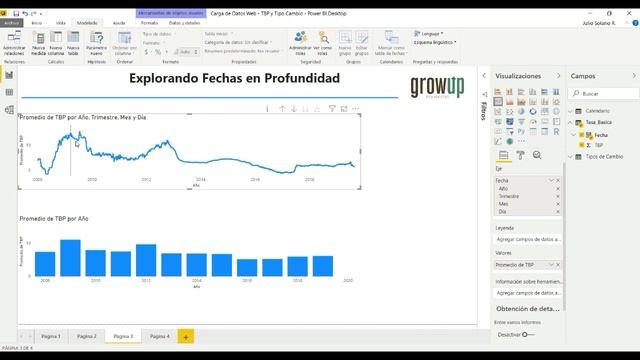The image size is (640, 360).
Task: Expand the Tipos de Cambio table
Action: [x=571, y=157]
